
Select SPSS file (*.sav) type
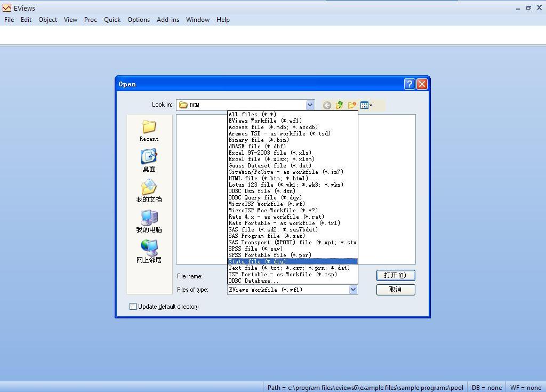(x=293, y=249)
